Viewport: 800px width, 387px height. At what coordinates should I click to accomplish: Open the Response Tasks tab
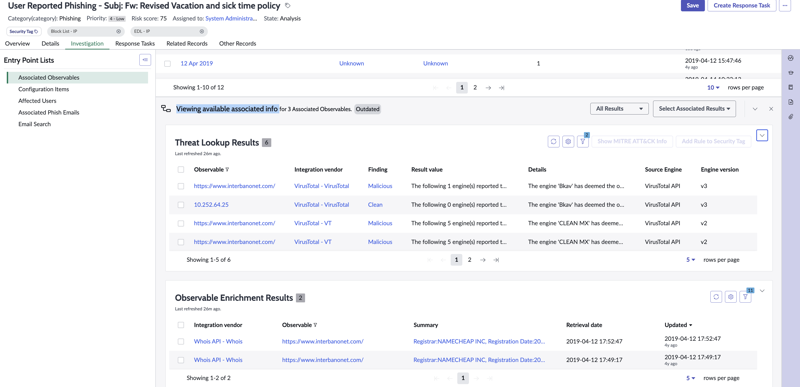click(135, 44)
